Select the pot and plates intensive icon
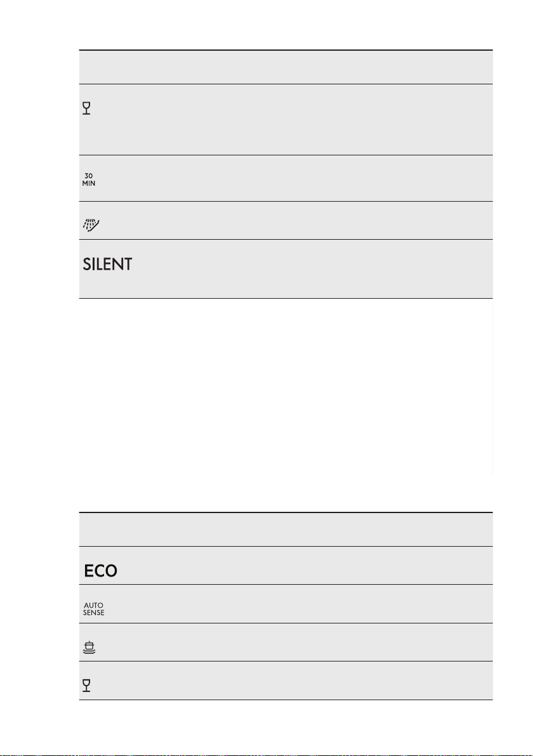533x756 pixels. pyautogui.click(x=89, y=647)
